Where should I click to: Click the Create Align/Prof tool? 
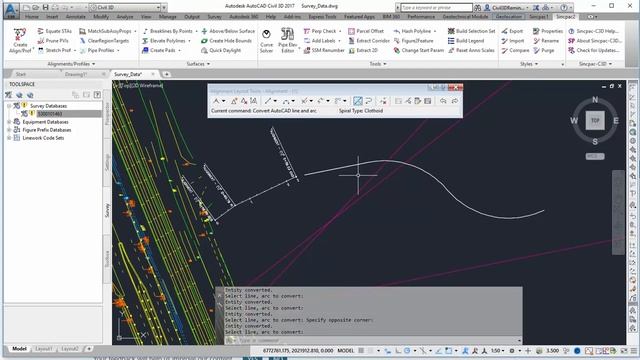pos(20,40)
